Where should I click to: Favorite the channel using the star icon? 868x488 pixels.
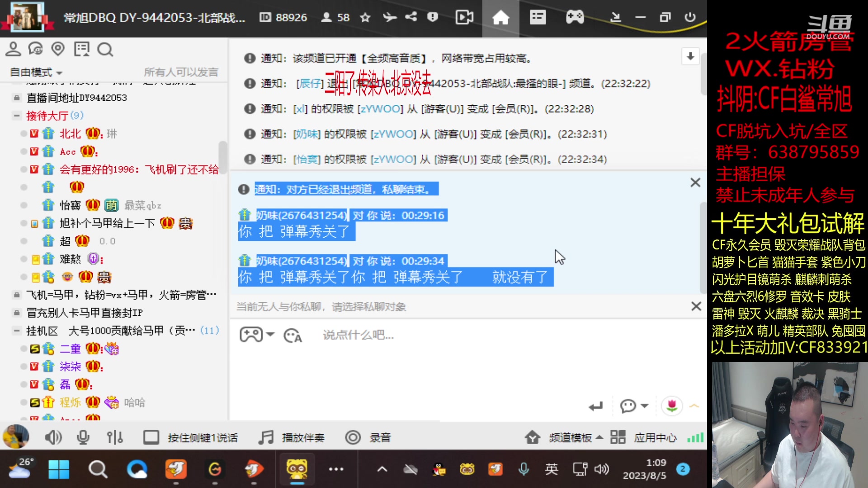pyautogui.click(x=364, y=17)
